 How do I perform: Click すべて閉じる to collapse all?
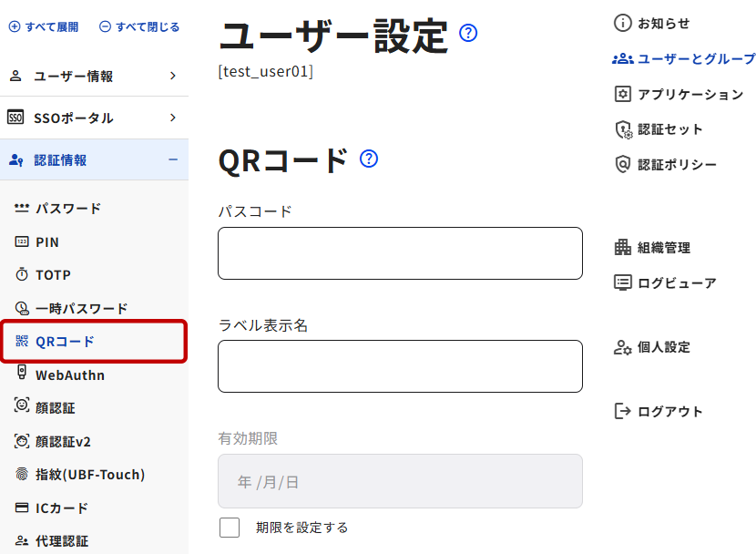coord(139,27)
